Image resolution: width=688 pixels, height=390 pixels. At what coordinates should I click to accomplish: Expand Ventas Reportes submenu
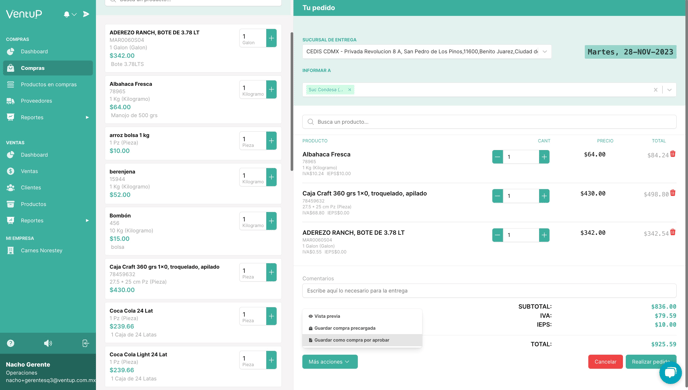[48, 220]
